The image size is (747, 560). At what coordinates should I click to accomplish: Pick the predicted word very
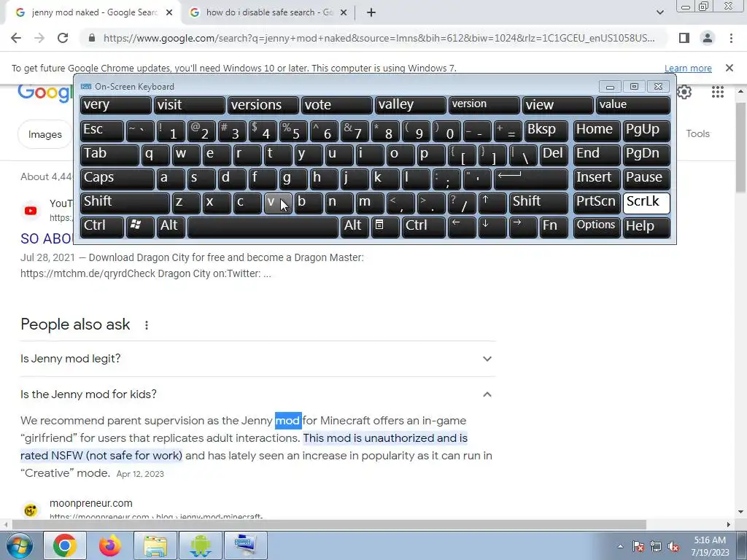(115, 105)
